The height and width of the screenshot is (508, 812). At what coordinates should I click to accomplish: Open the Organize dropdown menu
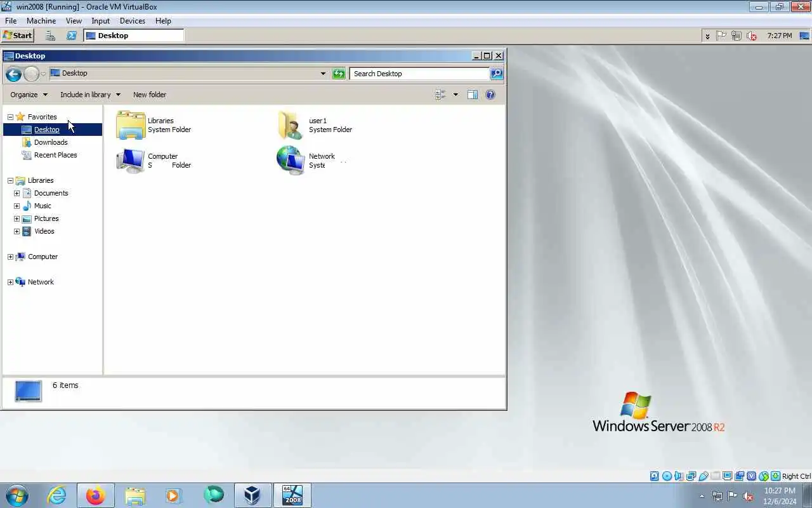[29, 95]
